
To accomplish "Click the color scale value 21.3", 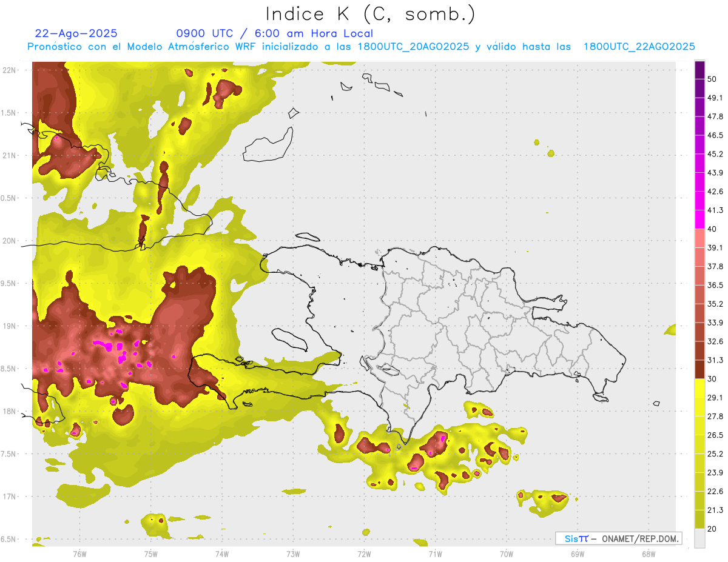I will pos(715,510).
